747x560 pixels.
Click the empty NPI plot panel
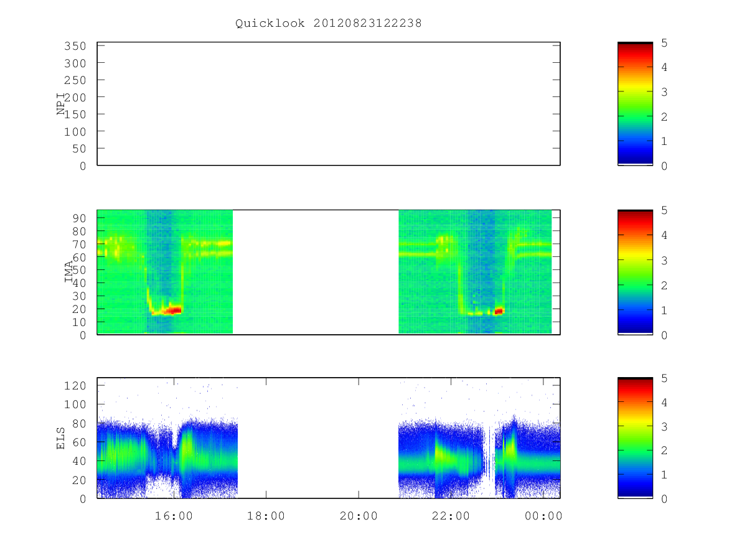(329, 104)
